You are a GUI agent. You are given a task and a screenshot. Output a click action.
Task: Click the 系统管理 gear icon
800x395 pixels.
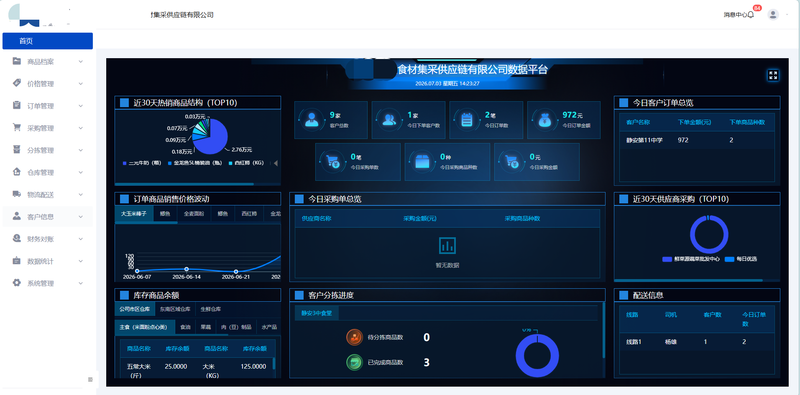point(17,283)
